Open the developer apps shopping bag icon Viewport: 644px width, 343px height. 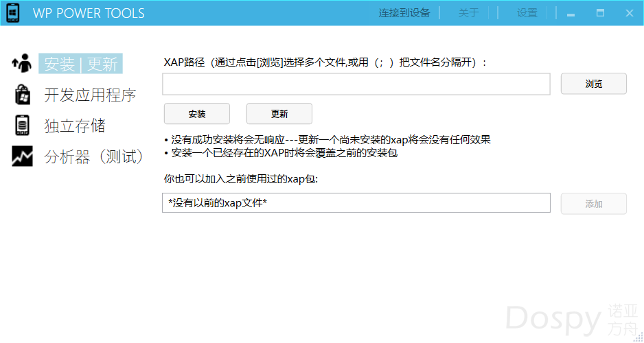pyautogui.click(x=22, y=95)
